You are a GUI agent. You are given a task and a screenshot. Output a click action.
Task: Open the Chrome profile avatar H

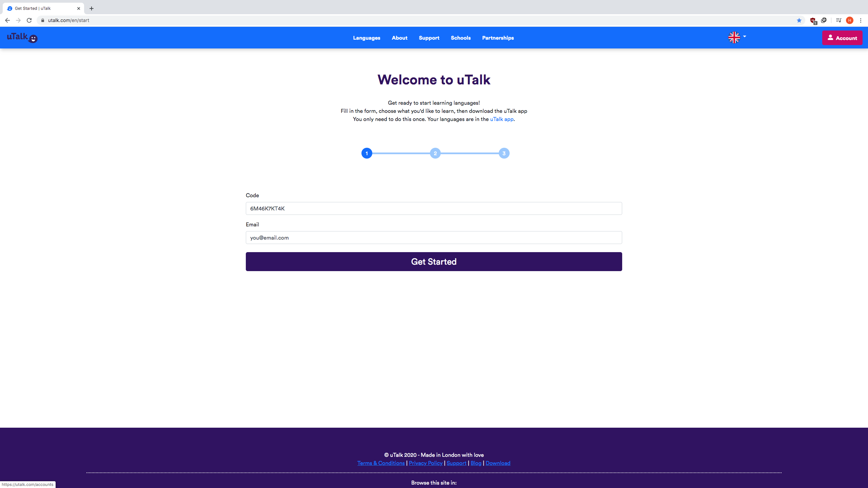click(850, 20)
